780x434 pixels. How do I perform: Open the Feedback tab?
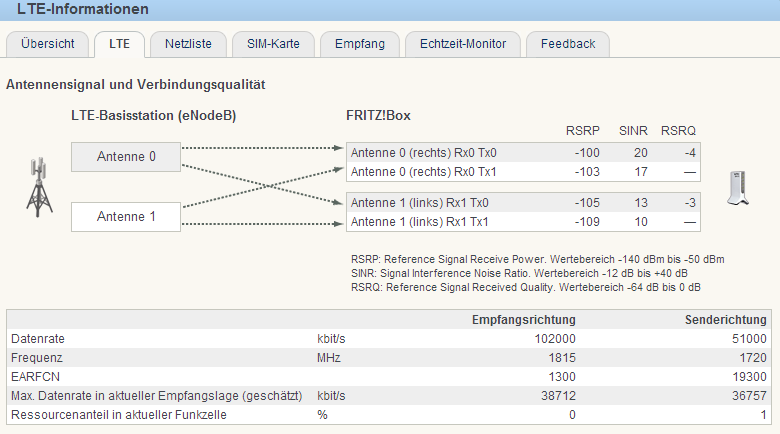(x=568, y=44)
